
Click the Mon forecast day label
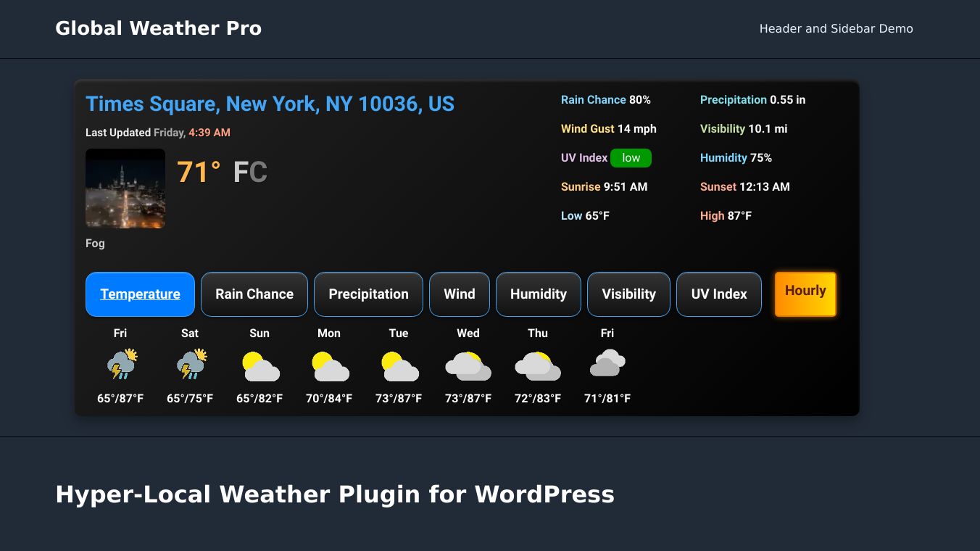coord(329,333)
